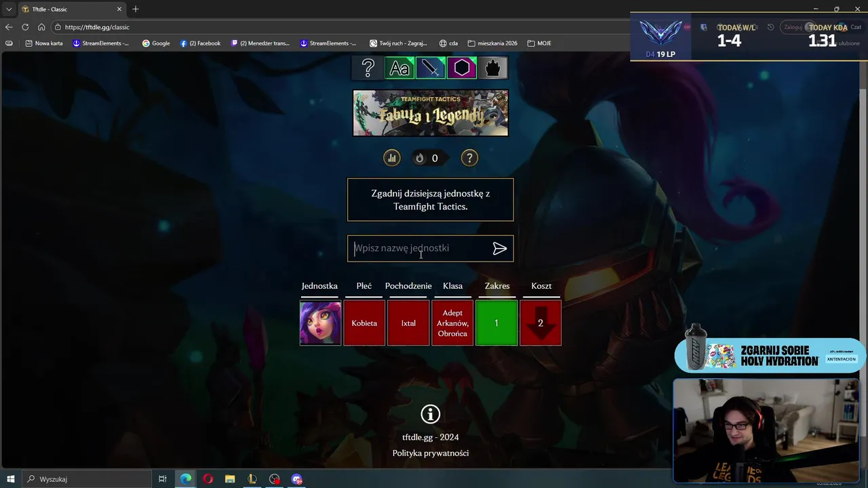Check the flame streak counter
Viewport: 868px width, 488px height.
(x=429, y=158)
